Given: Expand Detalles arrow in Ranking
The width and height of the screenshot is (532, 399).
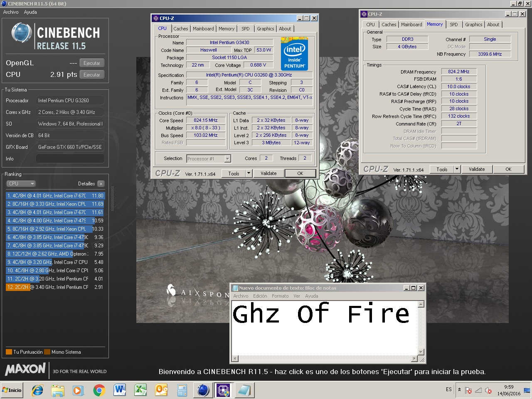Looking at the screenshot, I should [x=101, y=184].
